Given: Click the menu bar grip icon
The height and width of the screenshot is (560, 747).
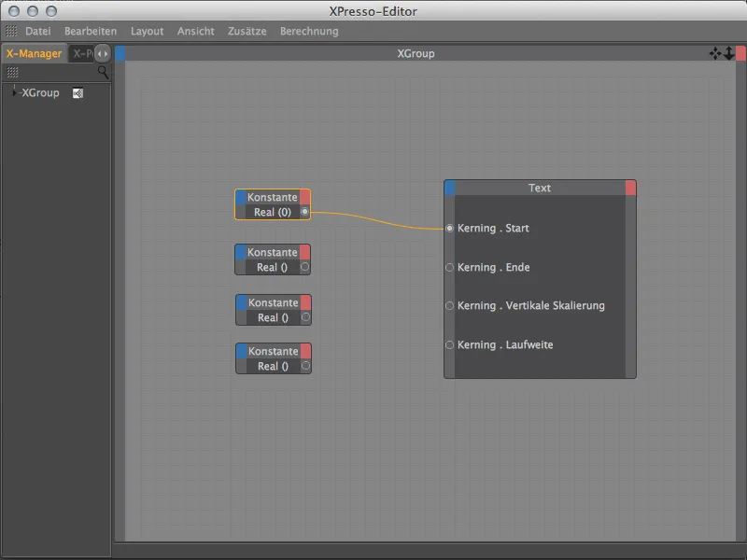Looking at the screenshot, I should (x=11, y=31).
